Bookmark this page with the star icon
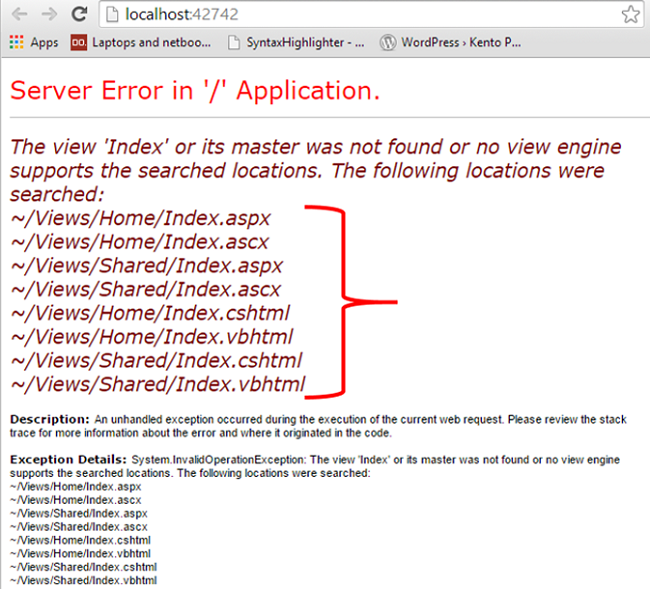The image size is (650, 589). pos(631,15)
